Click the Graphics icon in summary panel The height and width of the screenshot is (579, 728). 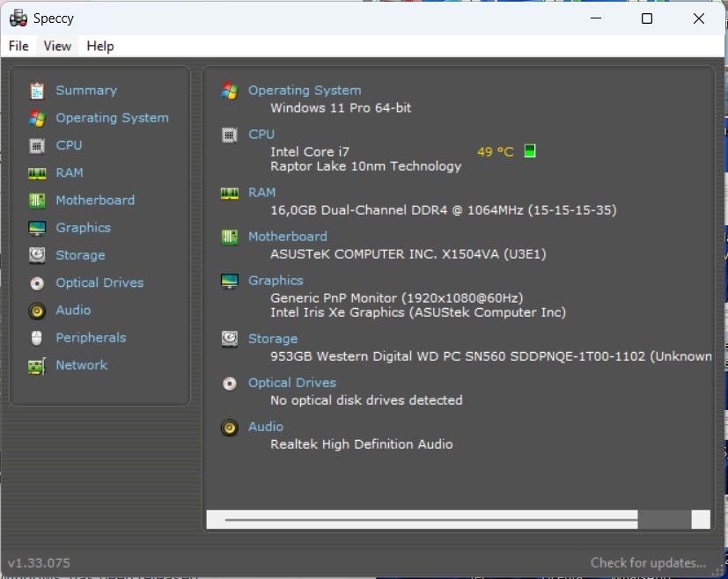(x=230, y=281)
